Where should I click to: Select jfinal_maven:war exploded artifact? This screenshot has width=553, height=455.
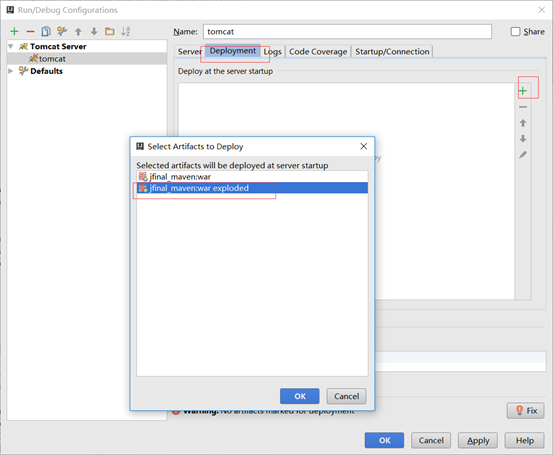(252, 188)
